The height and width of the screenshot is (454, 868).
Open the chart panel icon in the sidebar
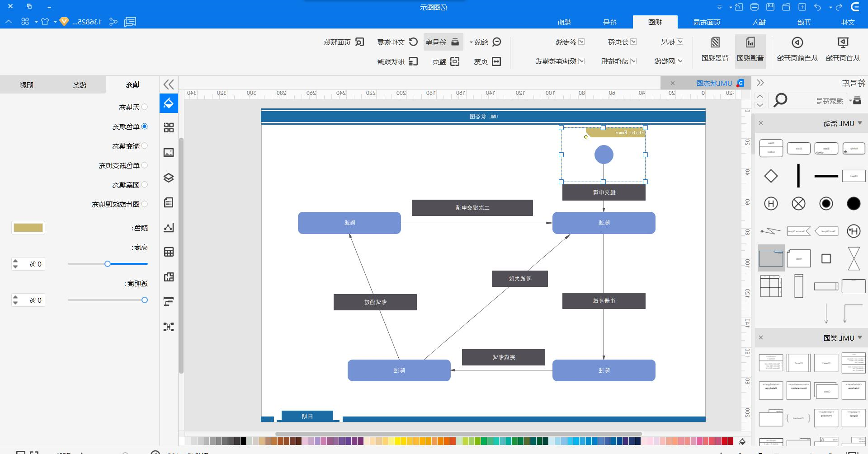pyautogui.click(x=169, y=227)
